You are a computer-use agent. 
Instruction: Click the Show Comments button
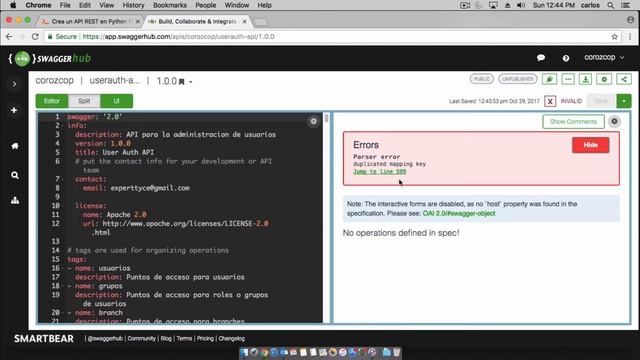click(573, 122)
